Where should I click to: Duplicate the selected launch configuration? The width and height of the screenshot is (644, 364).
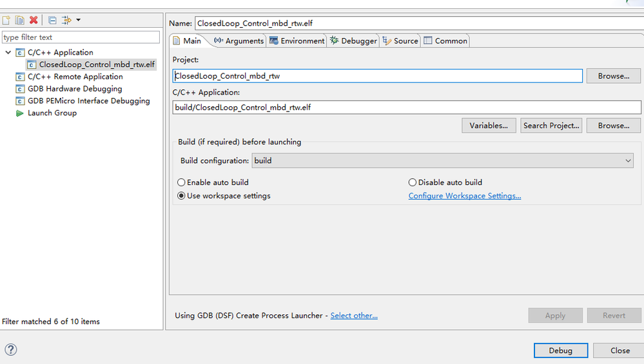pyautogui.click(x=19, y=21)
